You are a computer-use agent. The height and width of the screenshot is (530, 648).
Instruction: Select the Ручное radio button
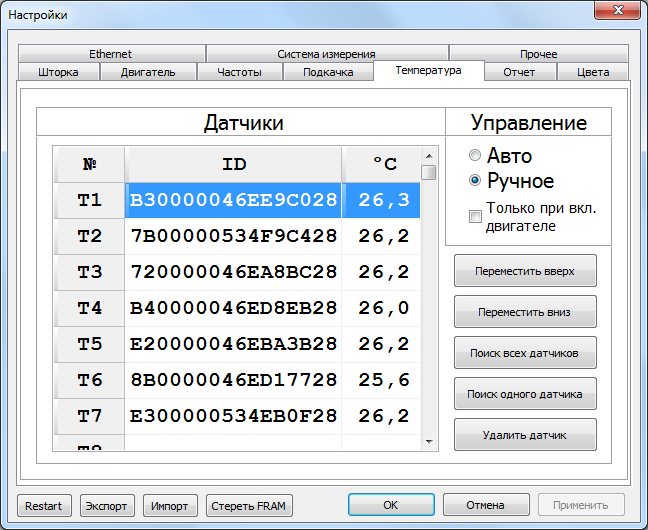(x=475, y=181)
